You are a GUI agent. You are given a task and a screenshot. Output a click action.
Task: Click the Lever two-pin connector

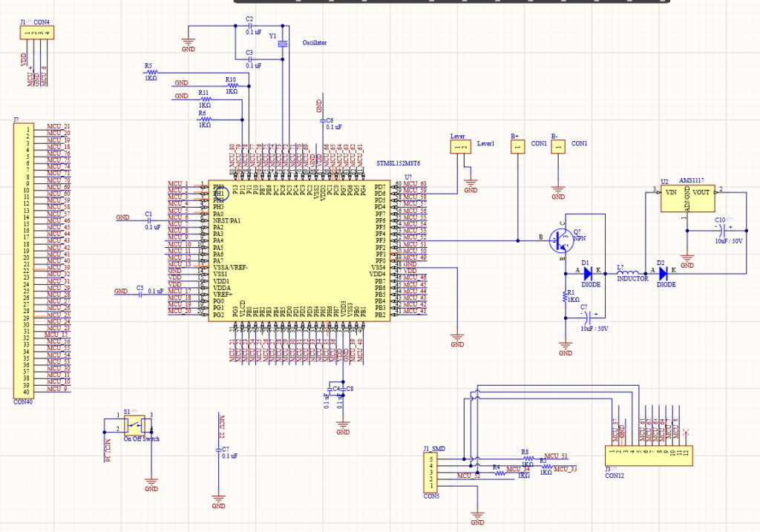(460, 147)
